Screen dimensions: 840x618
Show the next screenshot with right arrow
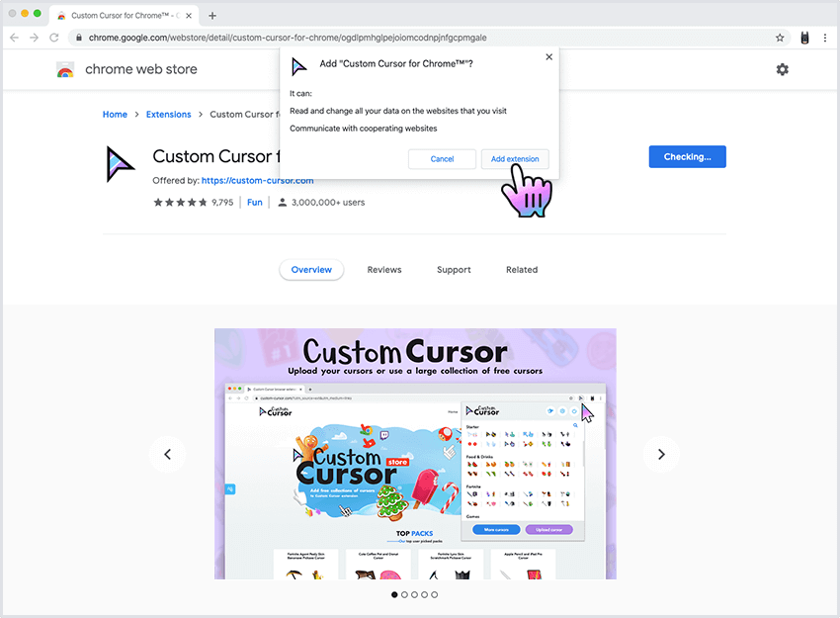pos(661,454)
